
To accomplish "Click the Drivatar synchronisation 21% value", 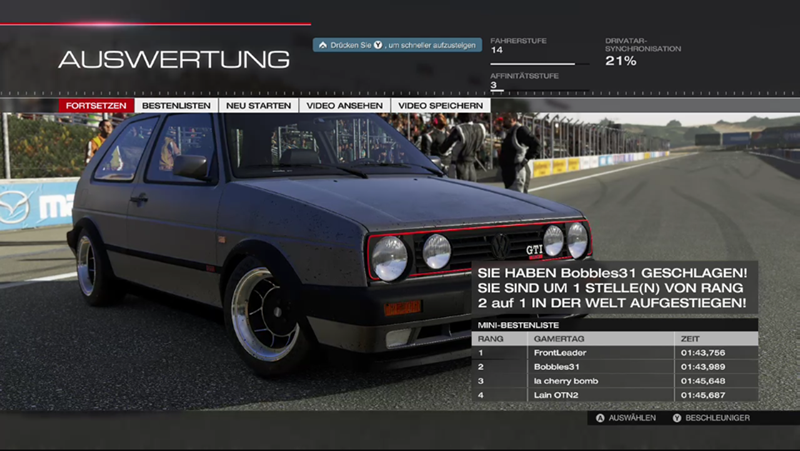I will click(x=621, y=61).
